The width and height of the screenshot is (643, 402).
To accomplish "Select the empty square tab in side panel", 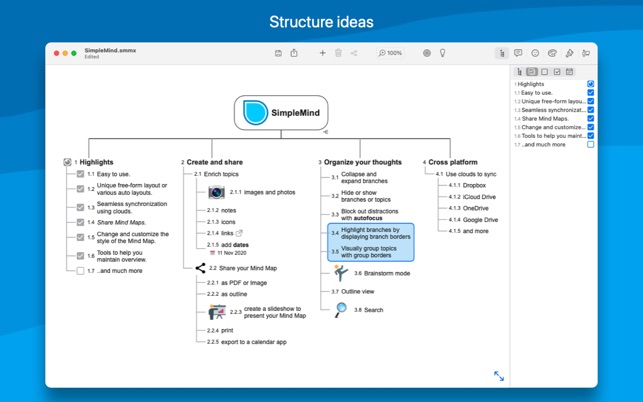I will (544, 72).
